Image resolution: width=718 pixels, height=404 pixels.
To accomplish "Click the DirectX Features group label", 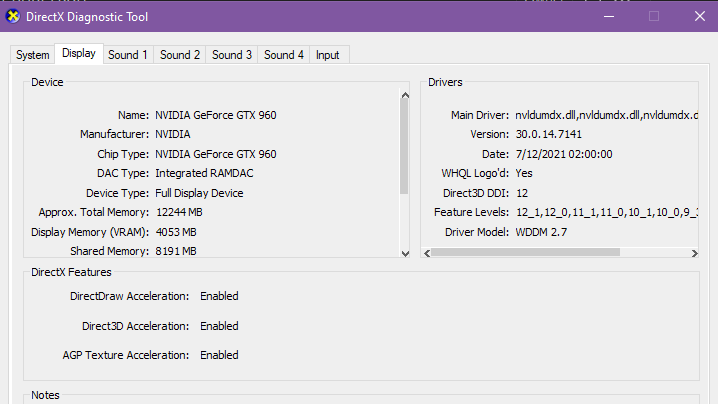I will pyautogui.click(x=71, y=272).
